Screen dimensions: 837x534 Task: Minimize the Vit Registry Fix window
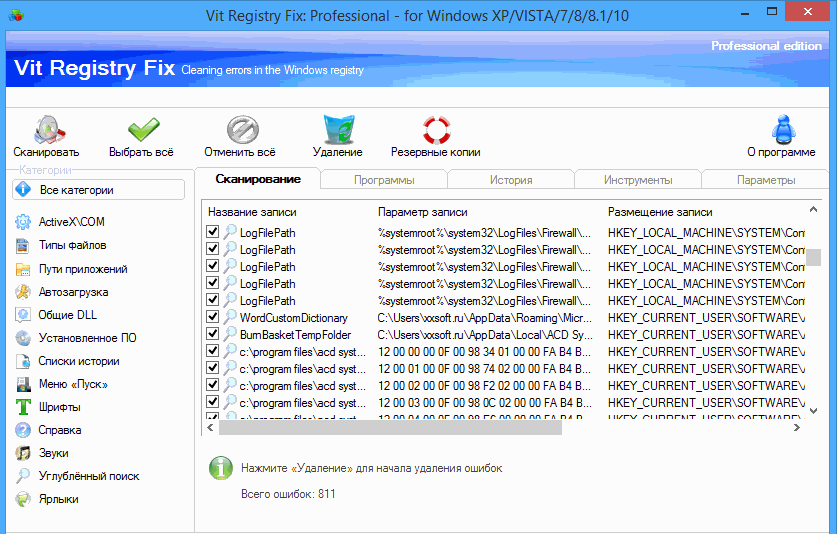pos(745,12)
